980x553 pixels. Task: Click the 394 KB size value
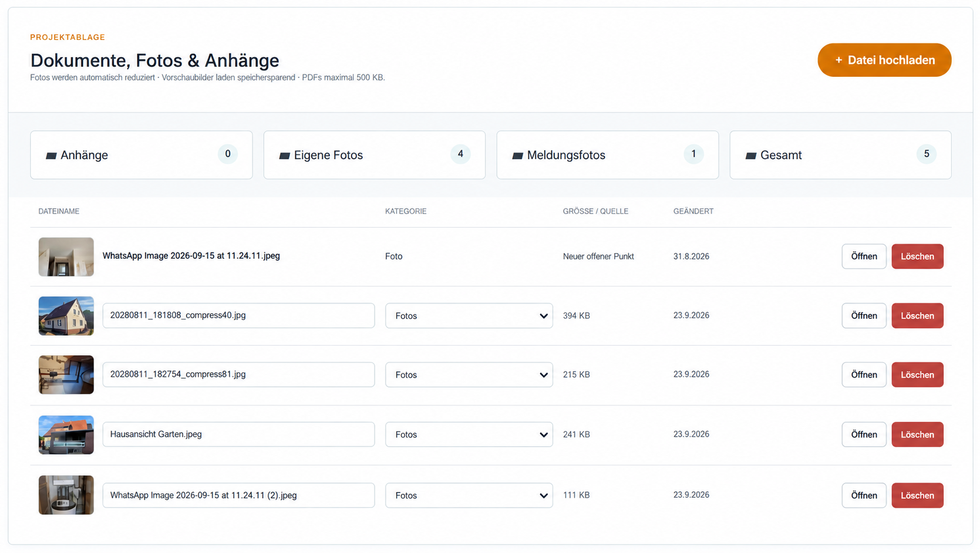[x=576, y=316]
